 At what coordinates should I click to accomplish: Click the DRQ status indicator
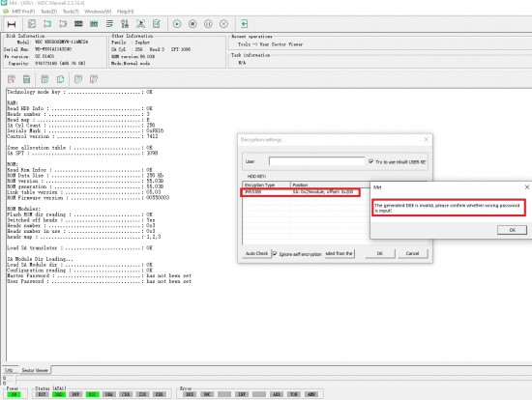coord(109,394)
